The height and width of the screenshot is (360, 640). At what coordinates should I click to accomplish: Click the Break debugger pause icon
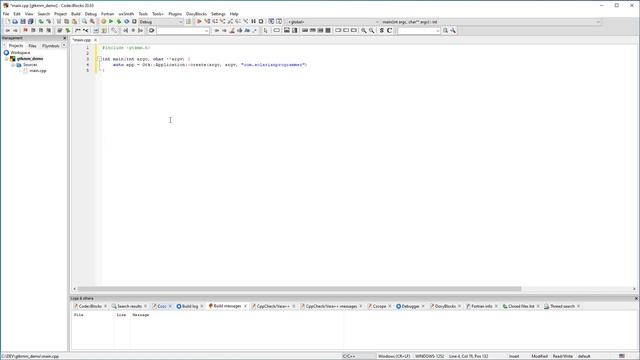click(x=253, y=22)
